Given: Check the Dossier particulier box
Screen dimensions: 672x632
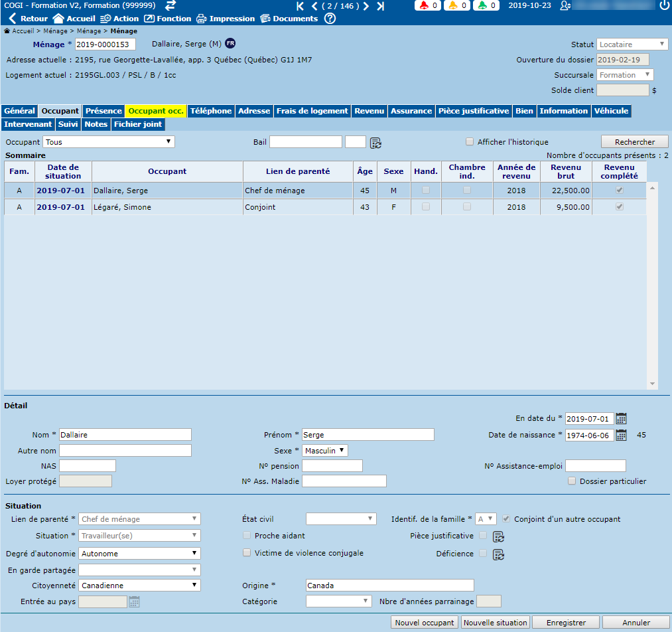Looking at the screenshot, I should (x=572, y=481).
